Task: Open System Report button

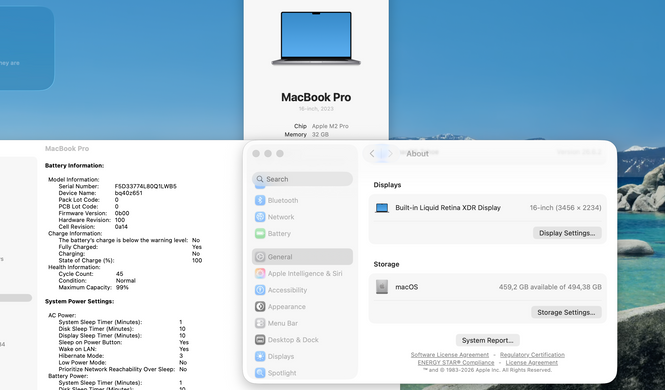Action: (x=487, y=340)
